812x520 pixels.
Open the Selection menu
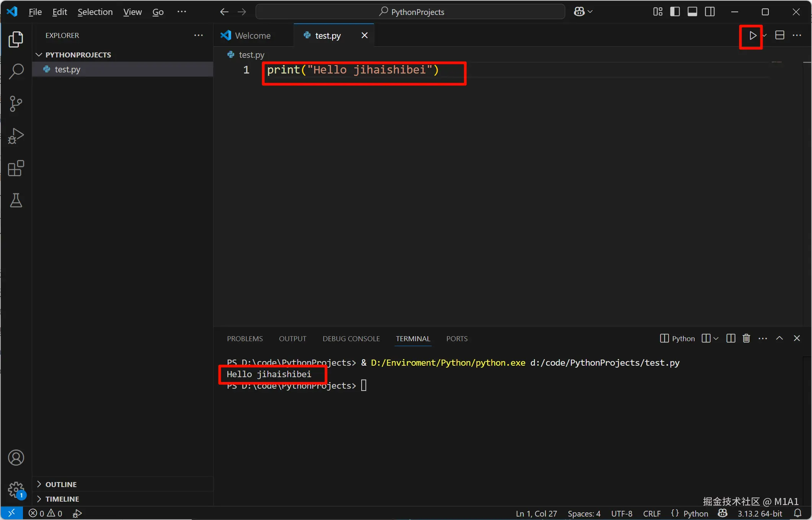click(x=95, y=12)
